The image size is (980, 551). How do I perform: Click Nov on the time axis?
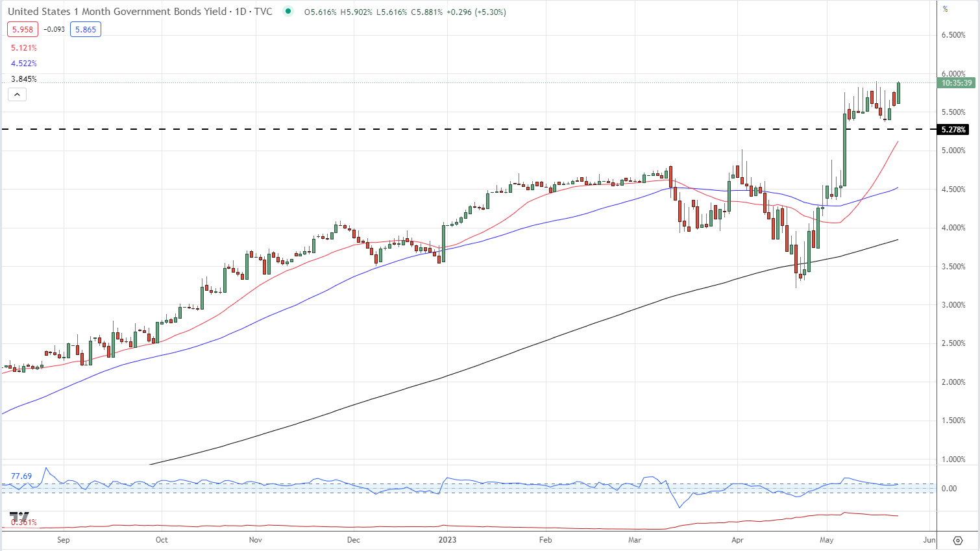coord(256,540)
